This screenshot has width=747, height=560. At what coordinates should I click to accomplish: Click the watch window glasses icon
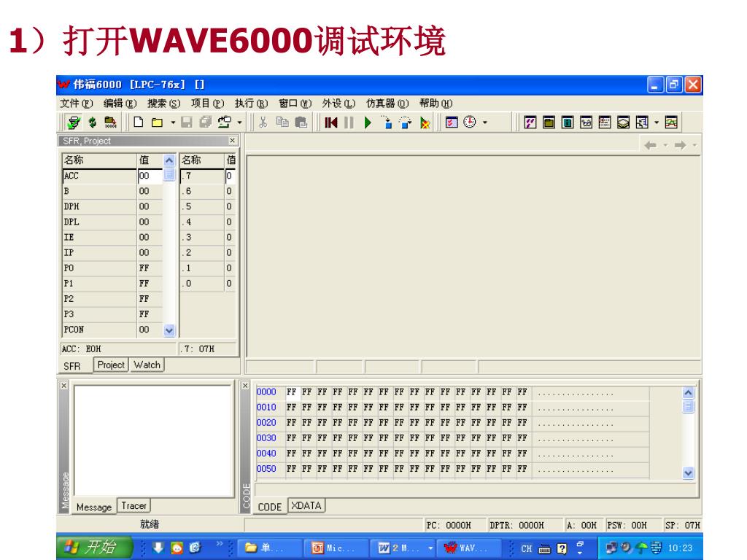tap(586, 122)
